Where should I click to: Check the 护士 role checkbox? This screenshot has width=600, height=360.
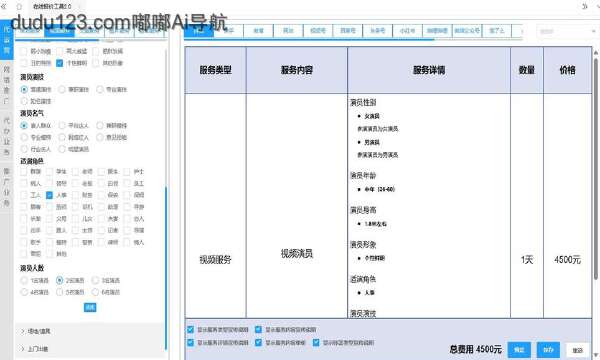pyautogui.click(x=127, y=172)
